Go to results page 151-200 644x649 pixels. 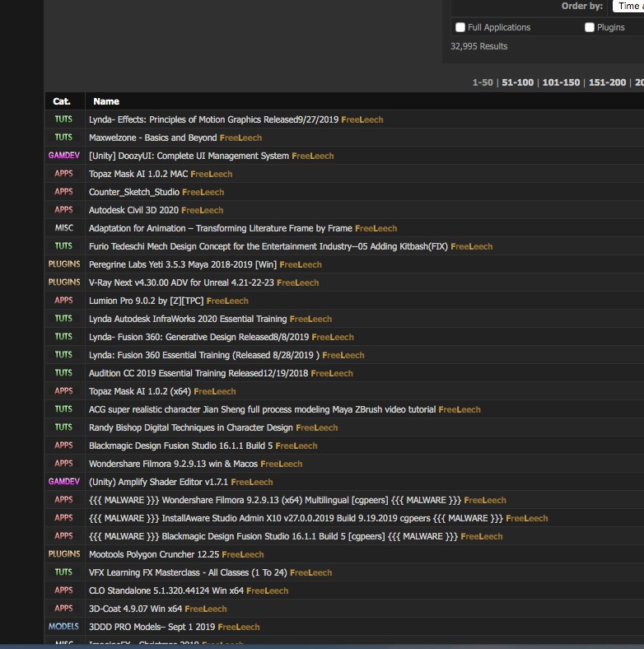click(x=607, y=82)
